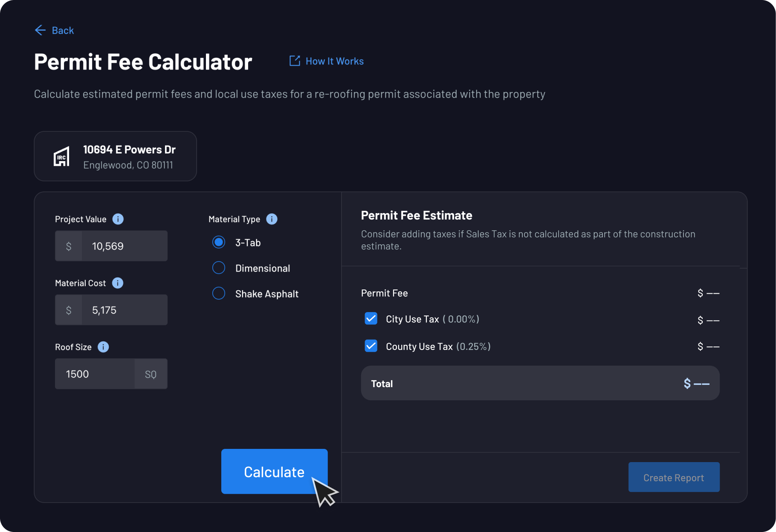Click the Create Report button
Screen dimensions: 776x532
(x=674, y=477)
